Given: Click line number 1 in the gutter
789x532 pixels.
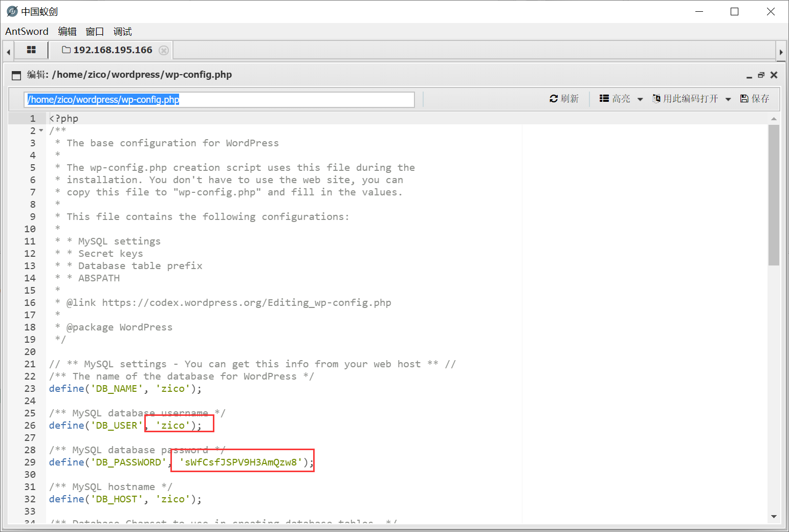Looking at the screenshot, I should pyautogui.click(x=33, y=118).
